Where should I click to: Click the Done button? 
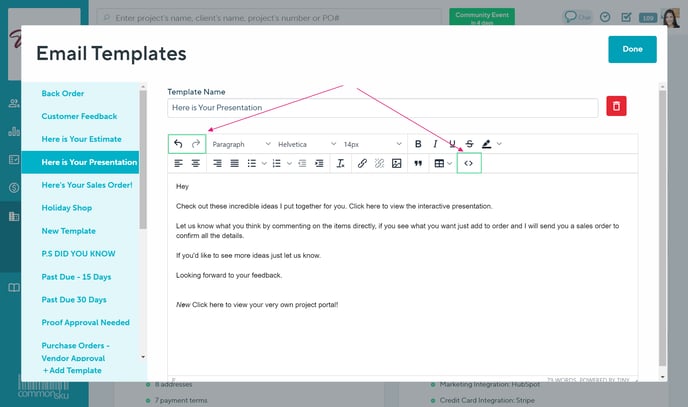pos(632,49)
